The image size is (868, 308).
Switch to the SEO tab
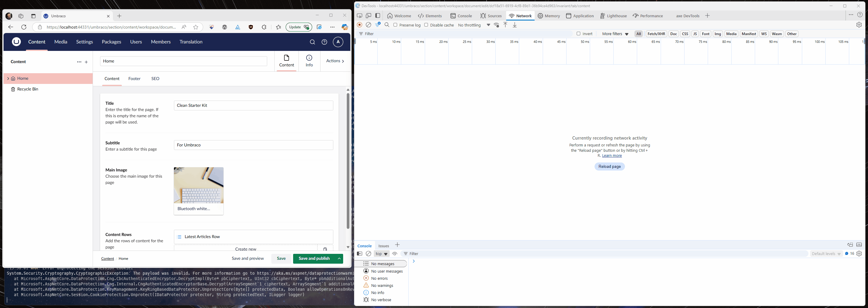pyautogui.click(x=155, y=79)
